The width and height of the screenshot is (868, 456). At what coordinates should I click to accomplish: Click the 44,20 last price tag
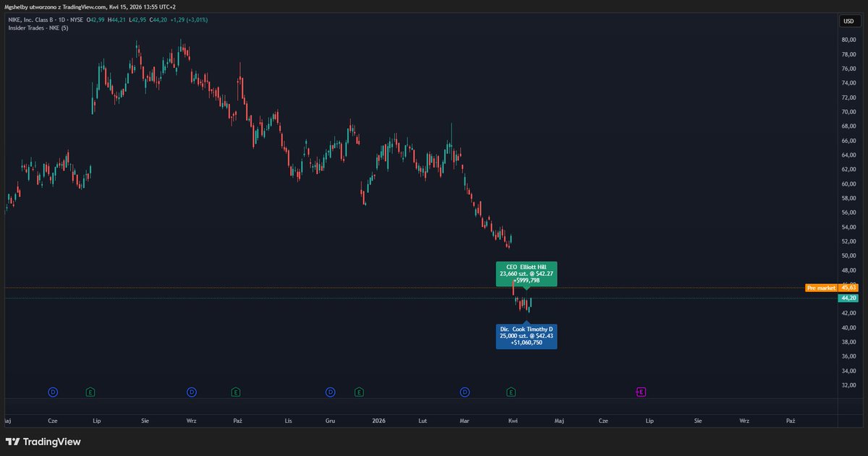[848, 298]
